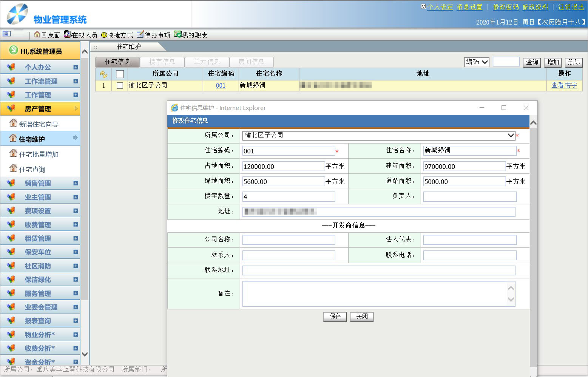
Task: Open 在线人员 online users icon
Action: click(67, 34)
